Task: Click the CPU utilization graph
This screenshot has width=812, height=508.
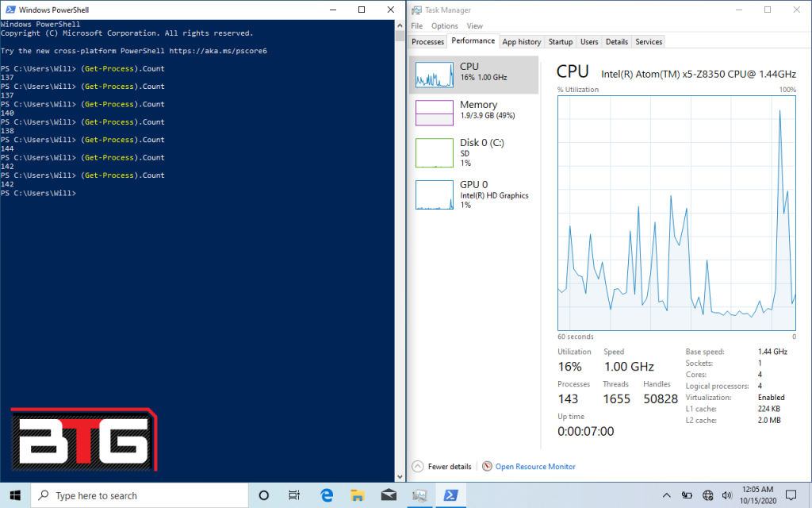Action: [676, 213]
